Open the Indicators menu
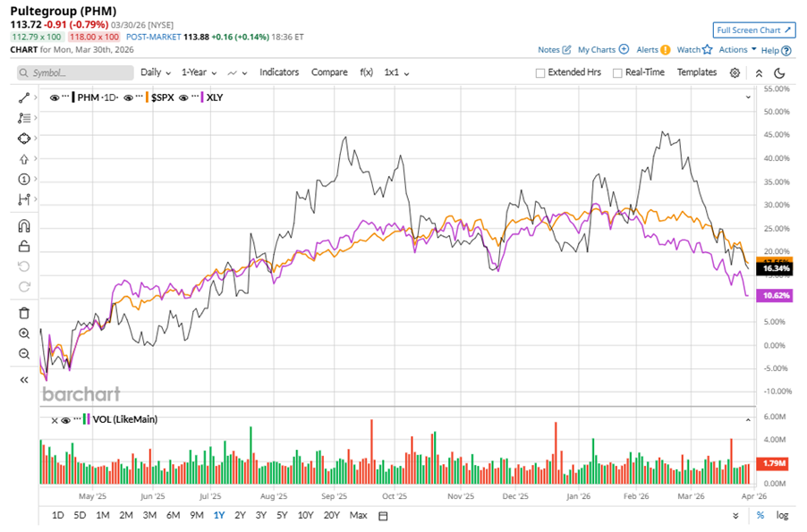 pyautogui.click(x=279, y=72)
